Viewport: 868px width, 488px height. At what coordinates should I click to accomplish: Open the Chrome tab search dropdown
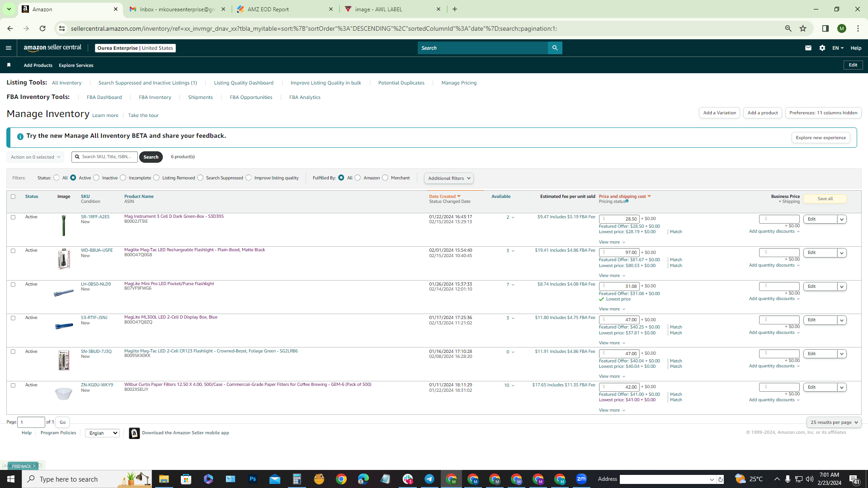tap(9, 9)
